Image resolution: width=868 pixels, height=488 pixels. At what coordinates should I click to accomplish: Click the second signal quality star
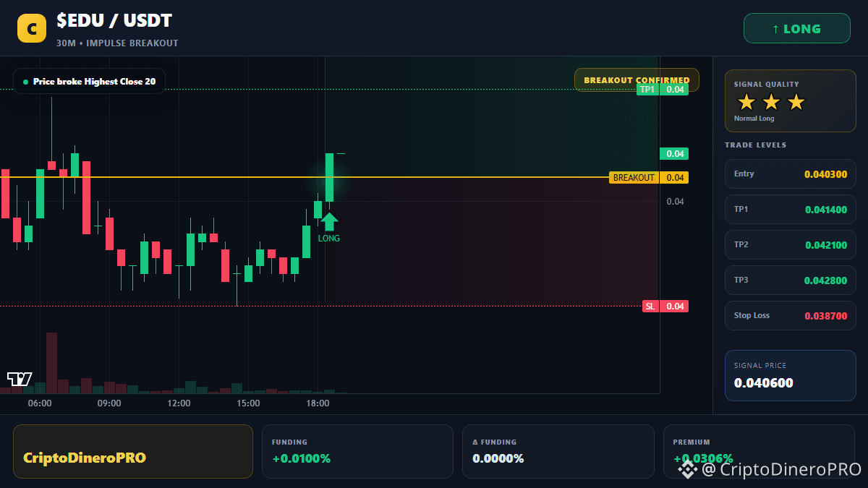pyautogui.click(x=771, y=102)
